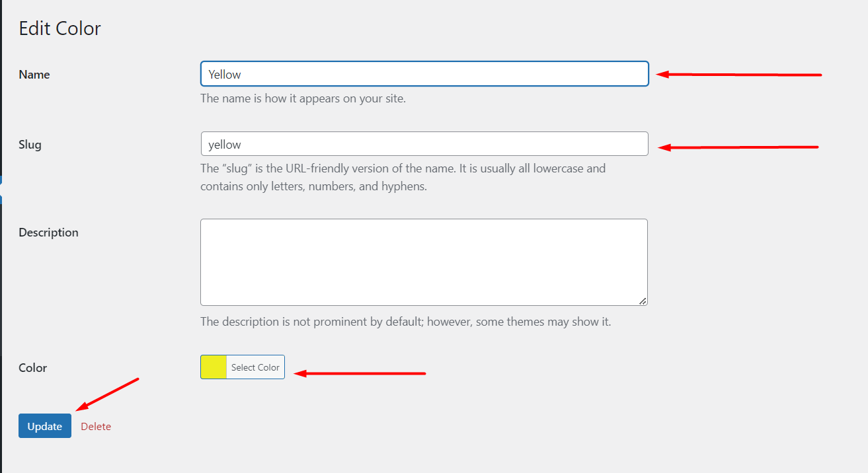Click the Edit Color page heading
Image resolution: width=868 pixels, height=473 pixels.
point(59,28)
